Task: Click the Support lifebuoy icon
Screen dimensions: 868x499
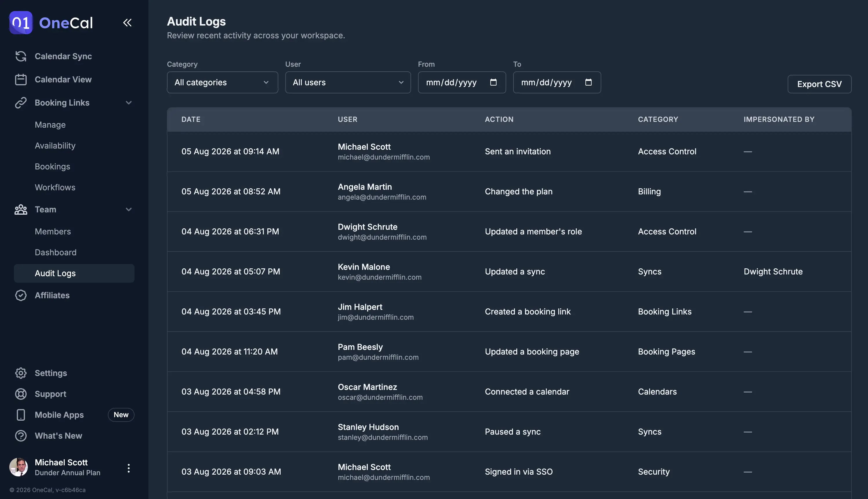Action: tap(21, 394)
